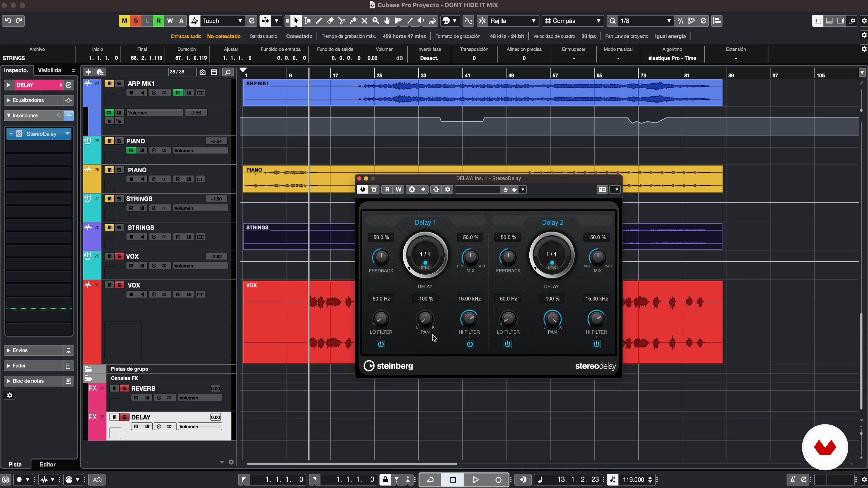This screenshot has width=868, height=488.
Task: Select the Draw pencil tool
Action: [x=319, y=21]
